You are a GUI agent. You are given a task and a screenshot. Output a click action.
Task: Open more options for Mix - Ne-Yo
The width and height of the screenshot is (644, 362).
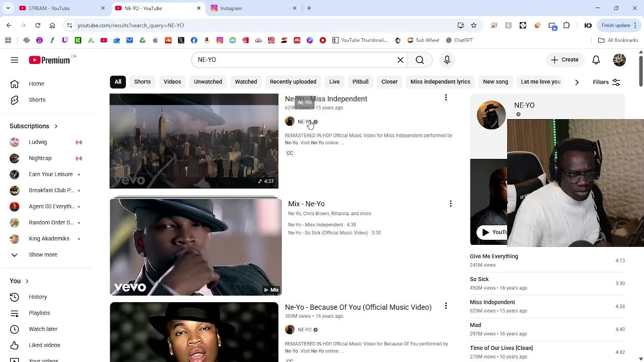451,204
